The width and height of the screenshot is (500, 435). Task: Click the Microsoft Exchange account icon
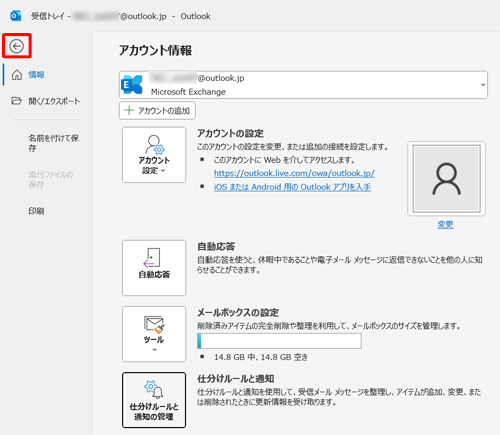(x=132, y=85)
